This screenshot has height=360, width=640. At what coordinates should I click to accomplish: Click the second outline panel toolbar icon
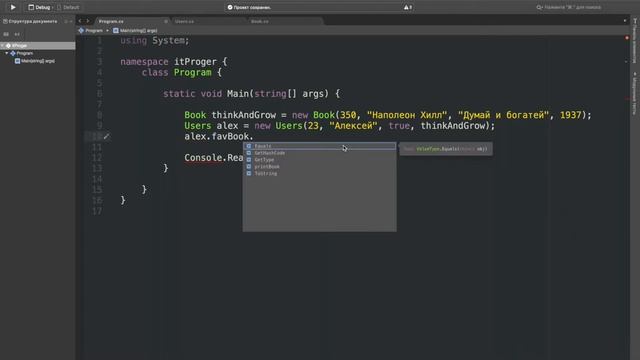(x=17, y=34)
